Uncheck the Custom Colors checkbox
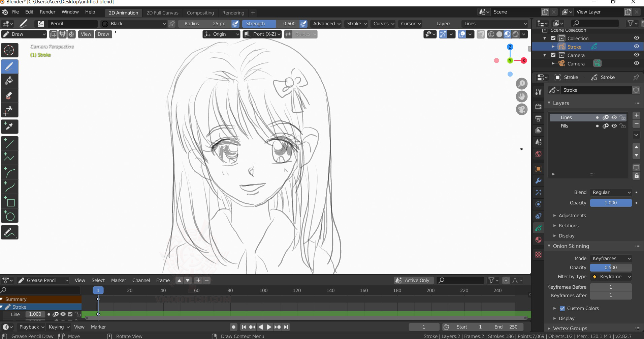 click(562, 308)
